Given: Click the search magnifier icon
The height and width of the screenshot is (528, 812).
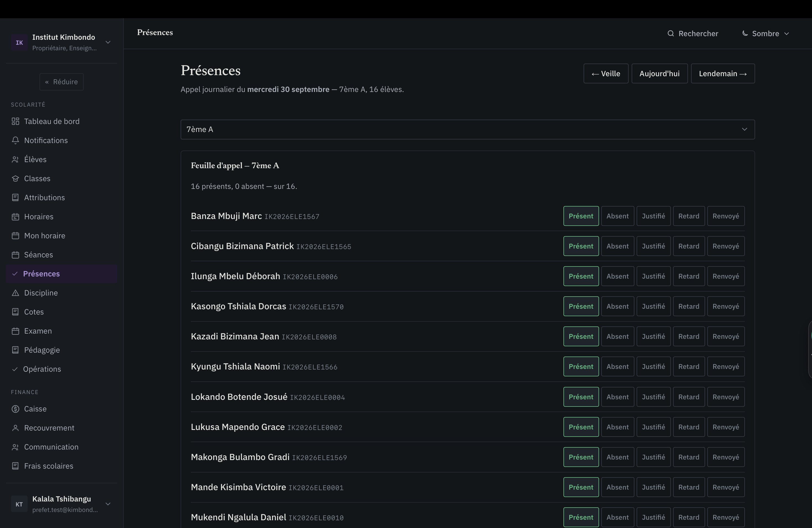Looking at the screenshot, I should click(671, 33).
